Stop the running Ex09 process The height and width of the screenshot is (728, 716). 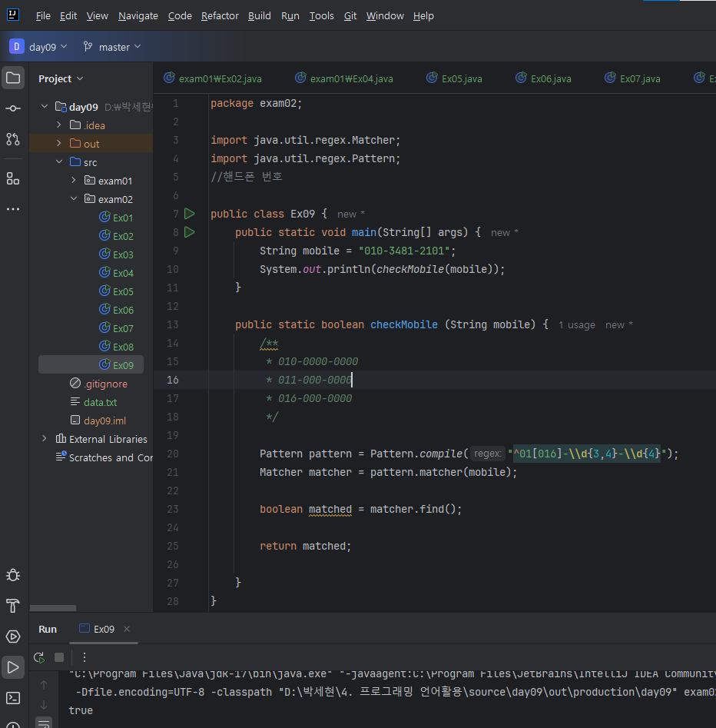(x=59, y=657)
